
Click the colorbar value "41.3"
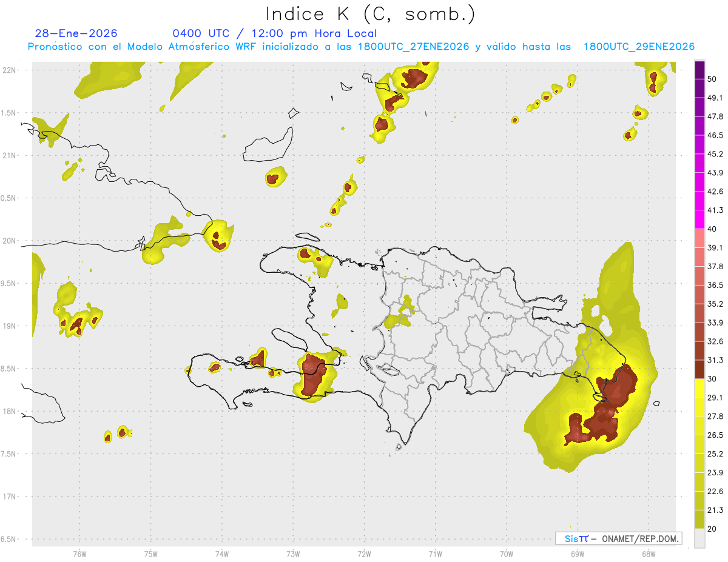click(716, 210)
